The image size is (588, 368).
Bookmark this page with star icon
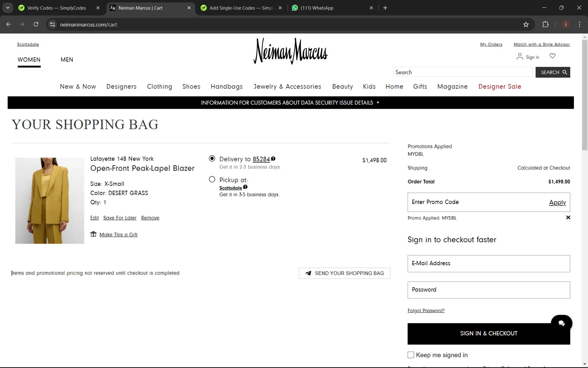(x=526, y=24)
